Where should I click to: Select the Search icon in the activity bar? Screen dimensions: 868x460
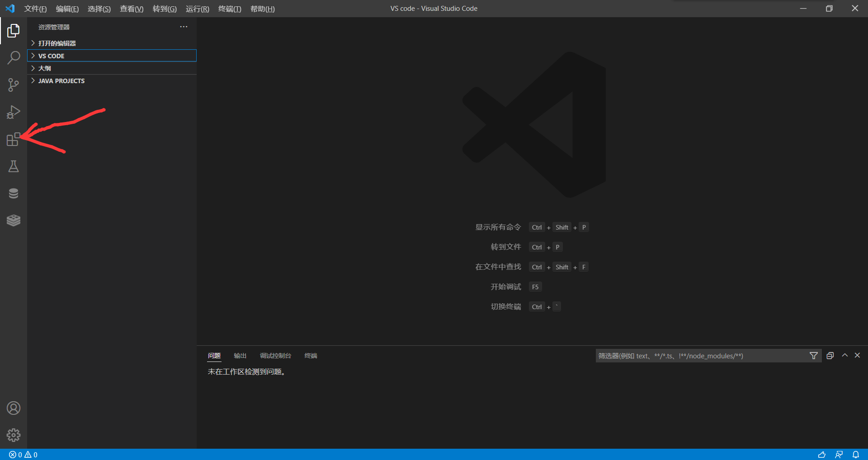point(14,58)
